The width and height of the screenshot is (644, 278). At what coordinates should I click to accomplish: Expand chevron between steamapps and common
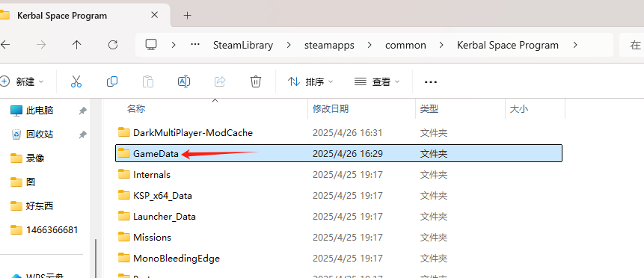click(369, 45)
